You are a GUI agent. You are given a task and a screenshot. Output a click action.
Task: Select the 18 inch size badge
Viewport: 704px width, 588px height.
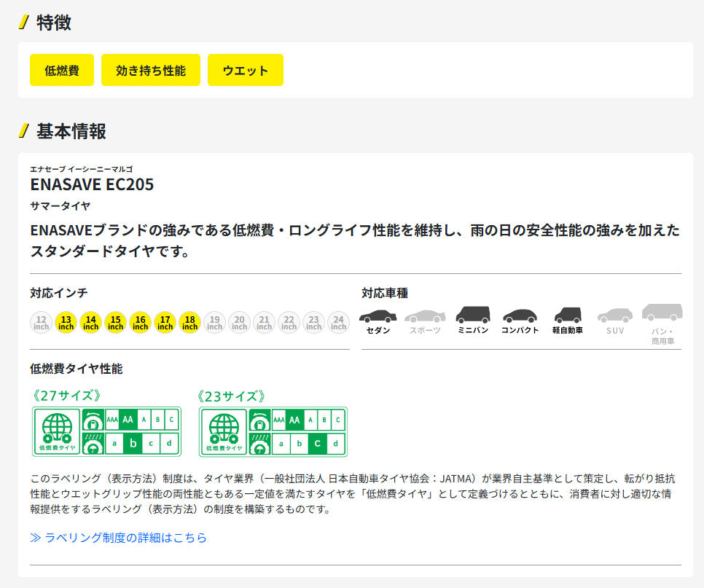click(x=190, y=322)
